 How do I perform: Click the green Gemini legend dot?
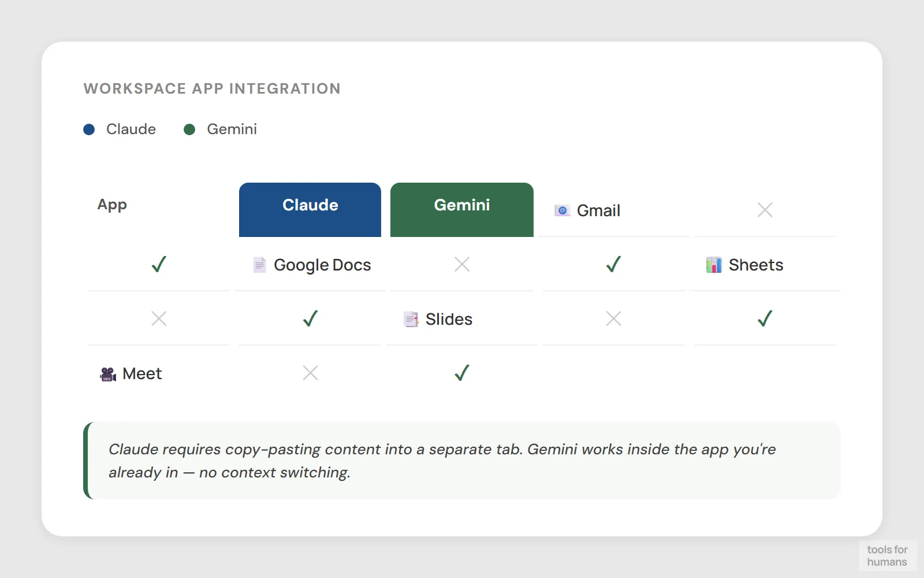(x=189, y=129)
